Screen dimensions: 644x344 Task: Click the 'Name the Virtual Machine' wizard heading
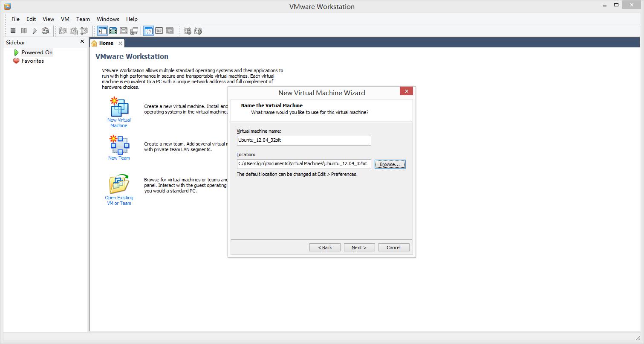(272, 105)
